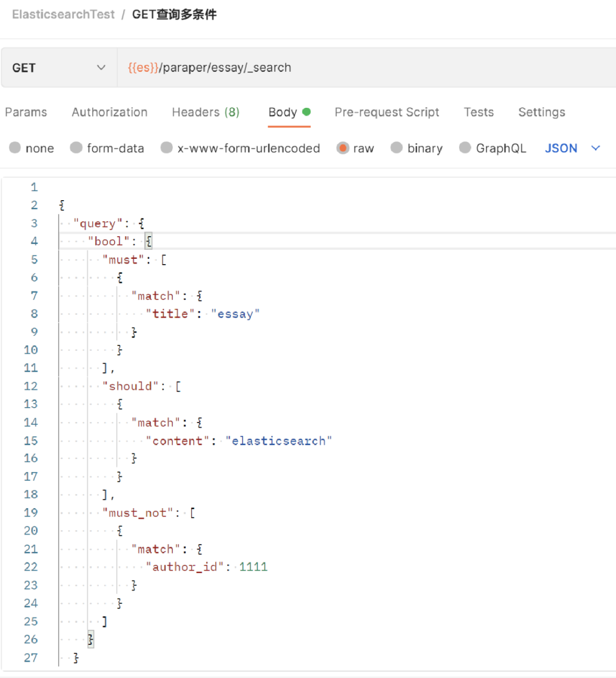Click the "match" key on line 14
The height and width of the screenshot is (678, 616).
pos(156,423)
